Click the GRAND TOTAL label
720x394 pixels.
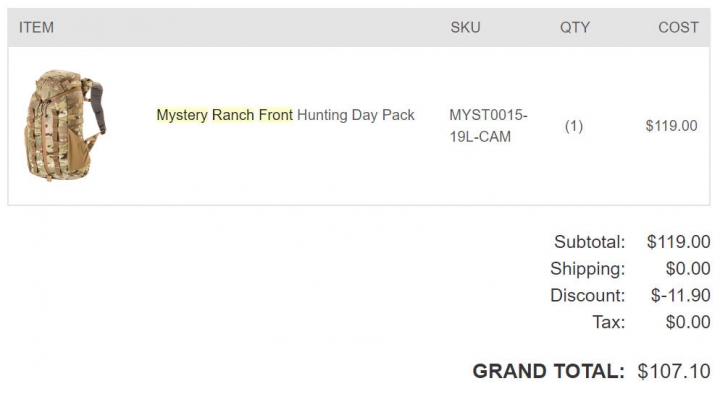549,371
